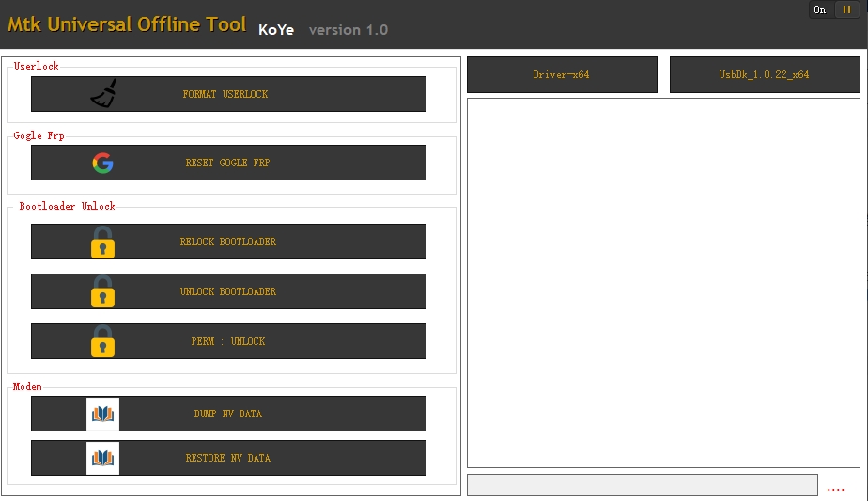Image resolution: width=868 pixels, height=501 pixels.
Task: Click the pause icon in top right corner
Action: tap(847, 9)
